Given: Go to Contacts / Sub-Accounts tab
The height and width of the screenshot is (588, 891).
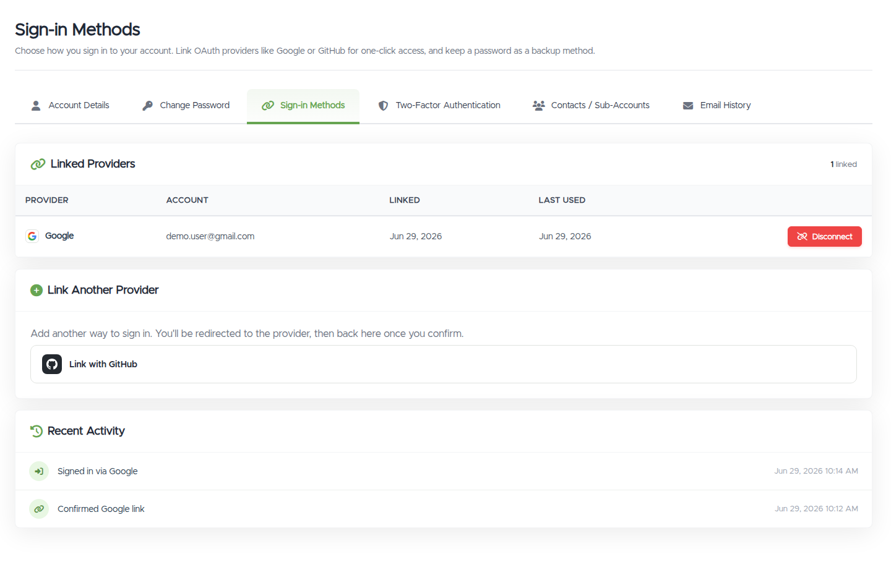Looking at the screenshot, I should 591,106.
